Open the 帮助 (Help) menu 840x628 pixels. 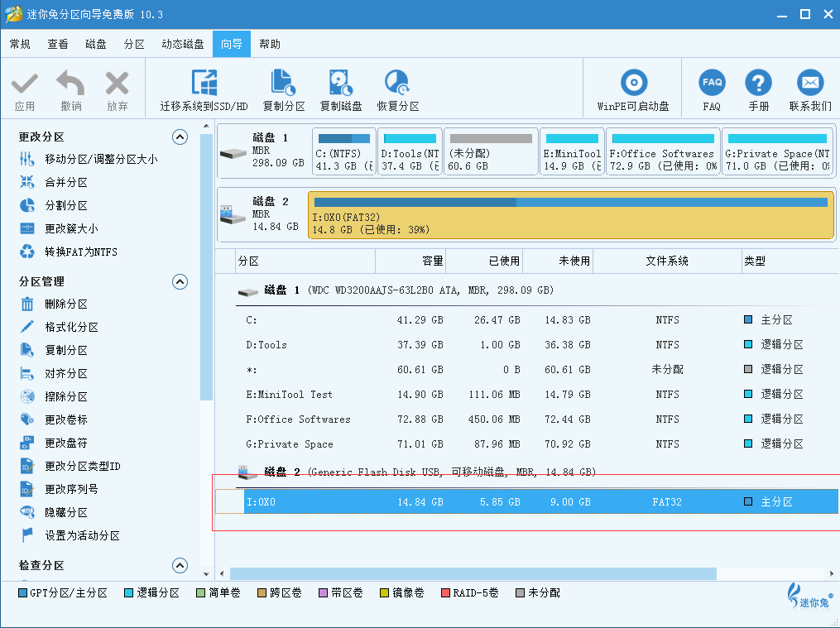[x=270, y=44]
